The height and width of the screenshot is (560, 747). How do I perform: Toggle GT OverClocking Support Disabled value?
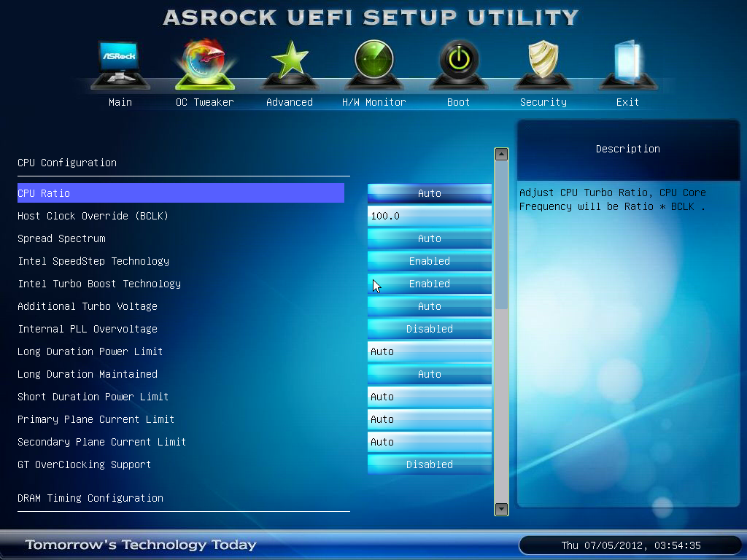(429, 464)
